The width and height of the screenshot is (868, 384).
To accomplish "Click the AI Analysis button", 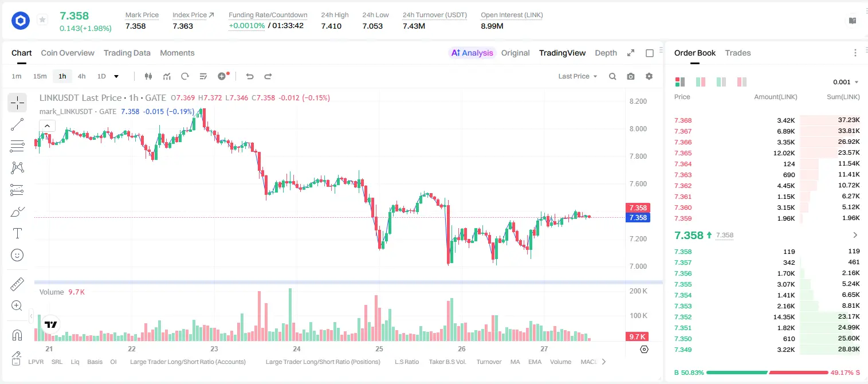I will tap(472, 53).
